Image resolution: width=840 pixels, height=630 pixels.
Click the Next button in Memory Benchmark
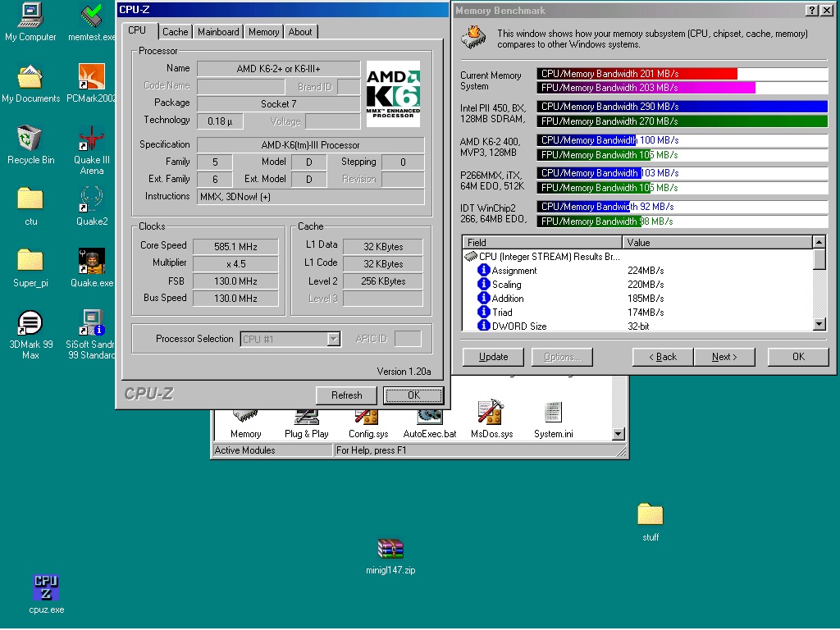tap(724, 357)
